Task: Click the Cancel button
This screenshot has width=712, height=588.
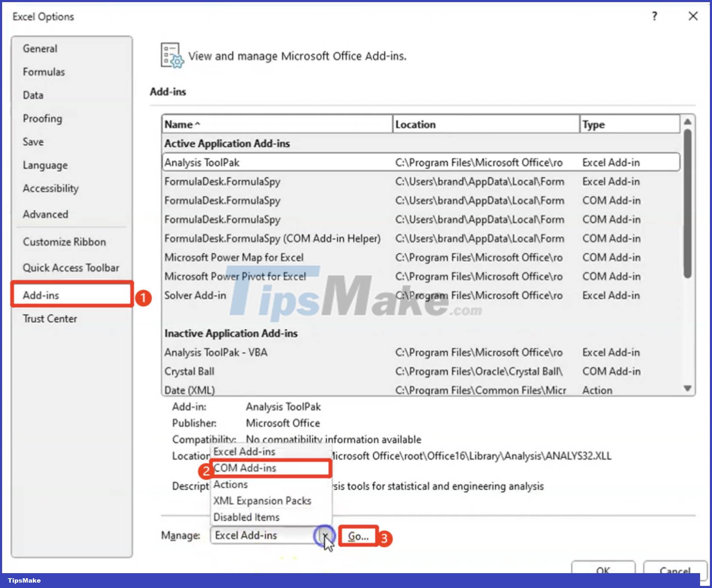Action: pos(675,571)
